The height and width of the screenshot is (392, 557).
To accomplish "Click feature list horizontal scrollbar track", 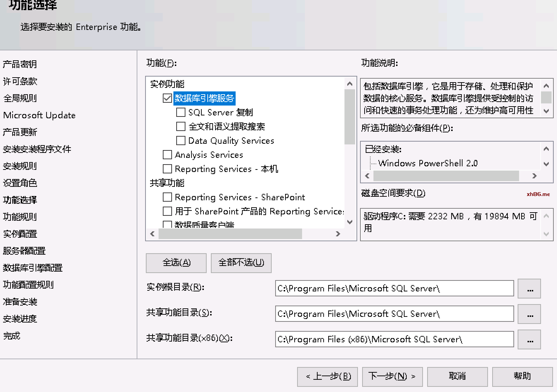I will click(x=318, y=234).
